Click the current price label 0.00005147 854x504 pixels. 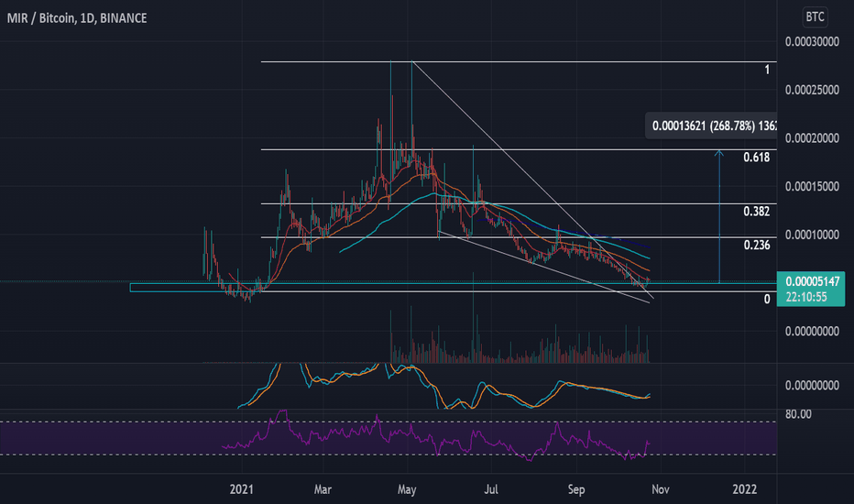[x=812, y=281]
